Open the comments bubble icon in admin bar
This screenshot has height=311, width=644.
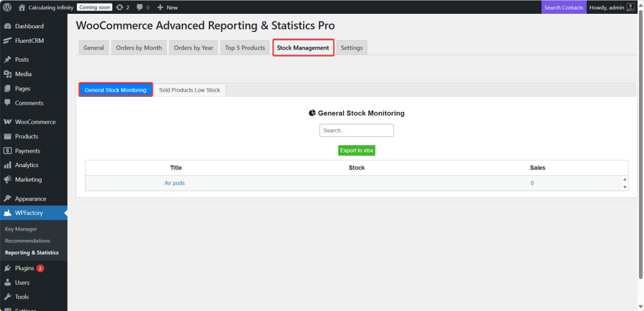pos(140,8)
